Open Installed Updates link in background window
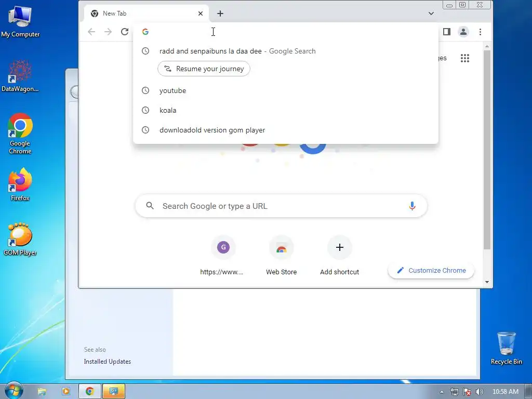 pos(107,362)
